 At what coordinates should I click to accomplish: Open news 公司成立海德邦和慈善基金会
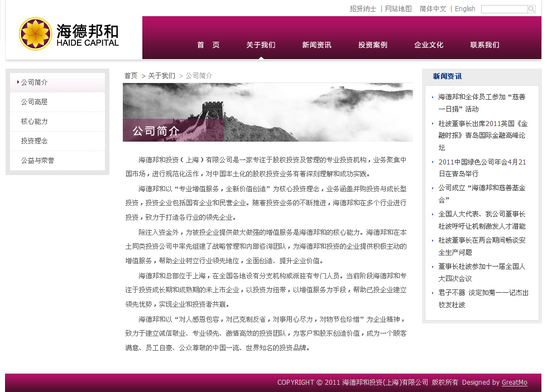482,194
